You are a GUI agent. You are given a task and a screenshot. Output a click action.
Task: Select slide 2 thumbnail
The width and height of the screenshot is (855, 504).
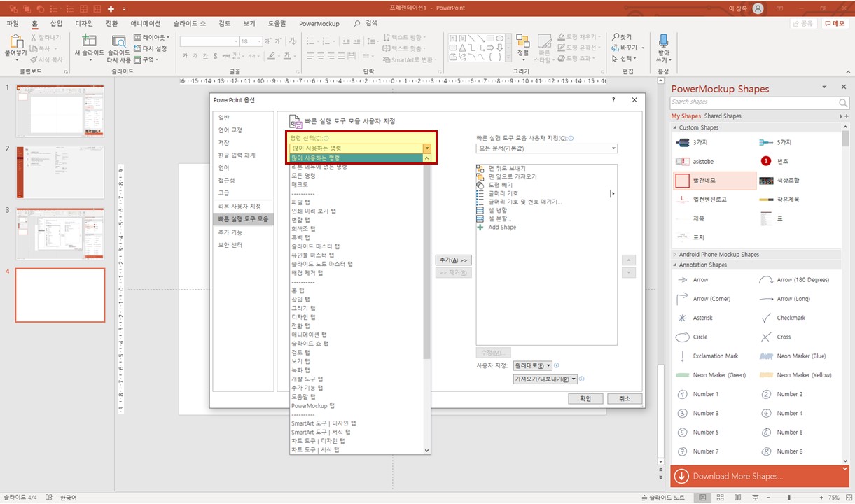[60, 173]
